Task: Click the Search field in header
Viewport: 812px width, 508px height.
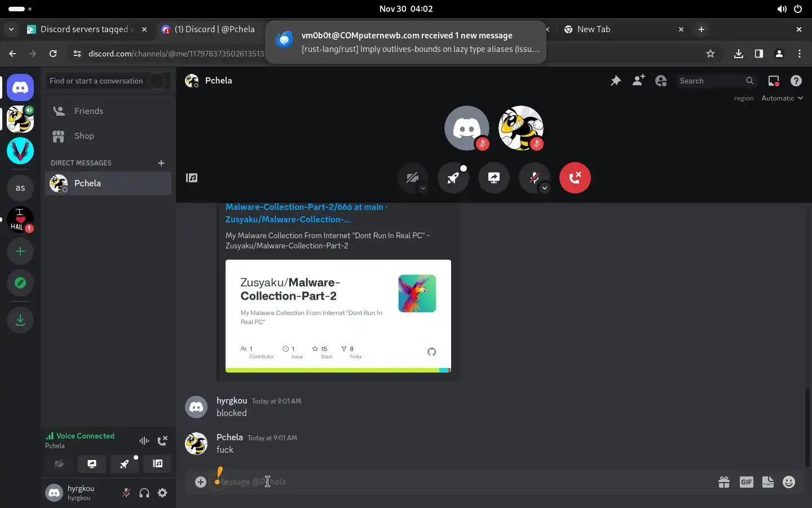Action: [x=716, y=81]
